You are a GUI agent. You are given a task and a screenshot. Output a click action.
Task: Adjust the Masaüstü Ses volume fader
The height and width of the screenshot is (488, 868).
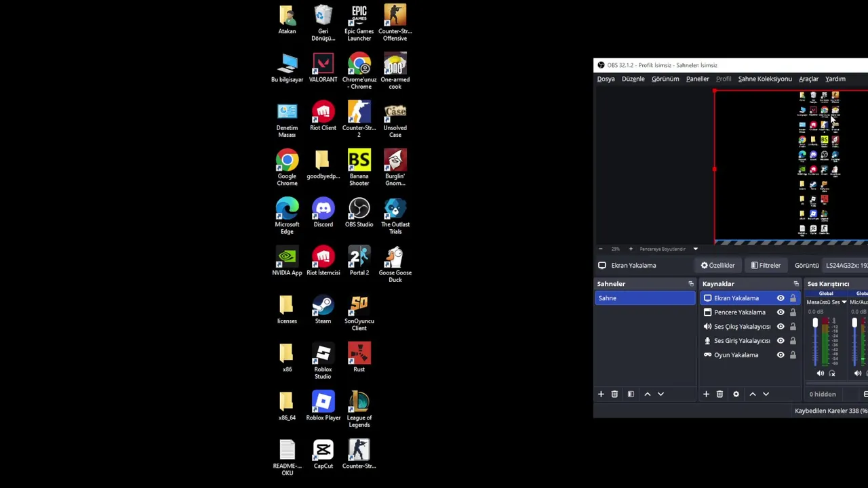(x=815, y=323)
